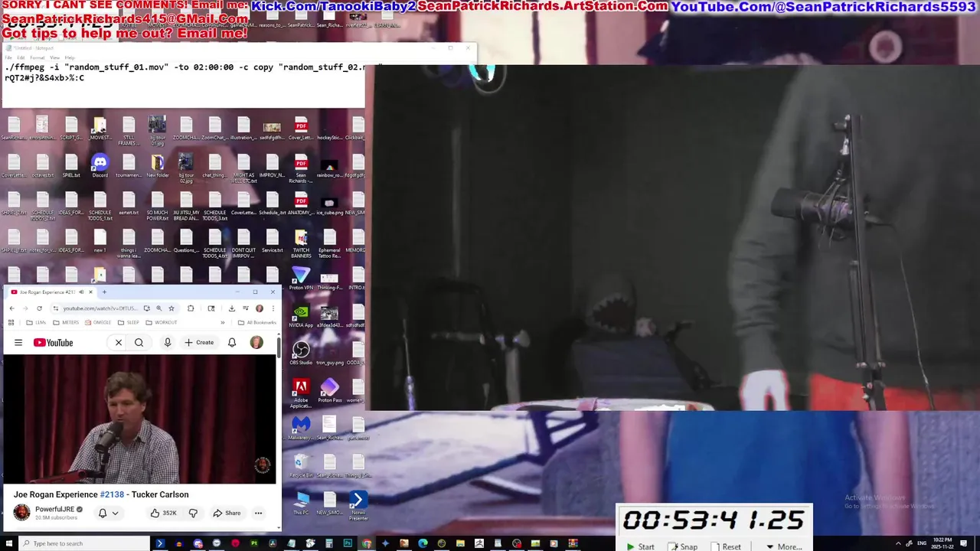Clear YouTube search box with the X
980x551 pixels.
[x=119, y=342]
